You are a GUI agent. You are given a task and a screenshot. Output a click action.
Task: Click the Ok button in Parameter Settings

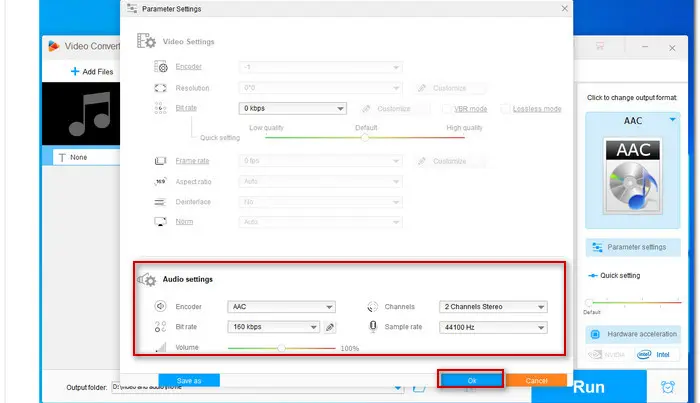click(x=471, y=380)
